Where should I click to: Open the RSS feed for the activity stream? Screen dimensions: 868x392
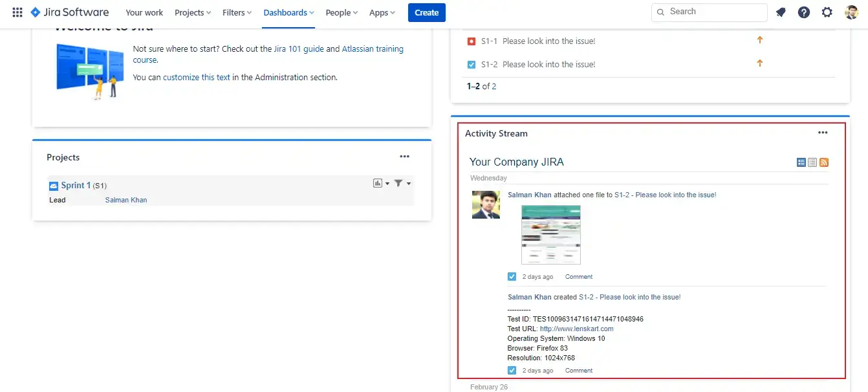[823, 162]
